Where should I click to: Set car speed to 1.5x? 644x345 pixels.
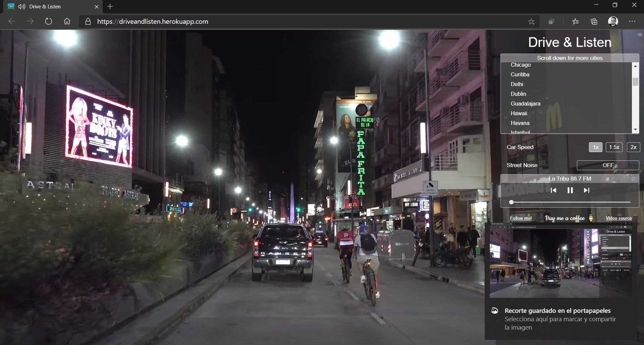coord(614,147)
